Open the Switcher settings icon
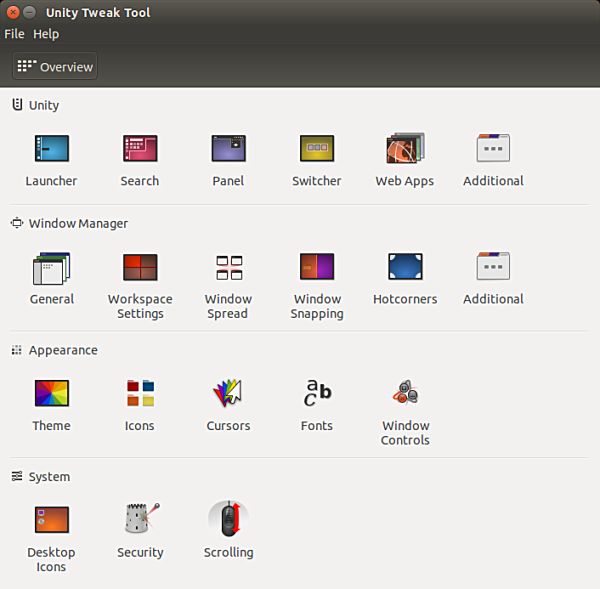The image size is (600, 589). tap(317, 148)
